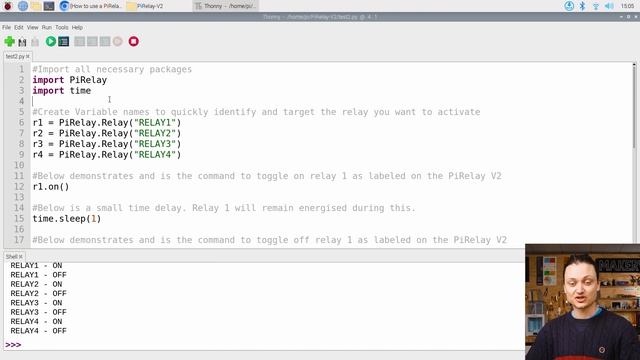Click the Step over toolbar icon
The image size is (640, 360).
click(80, 41)
